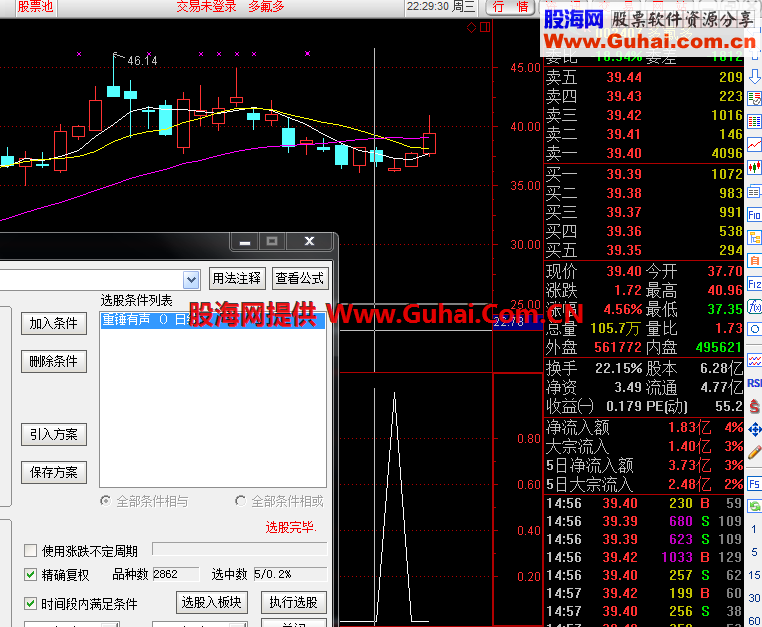
Task: Toggle the 精确复权 checkbox
Action: 30,575
